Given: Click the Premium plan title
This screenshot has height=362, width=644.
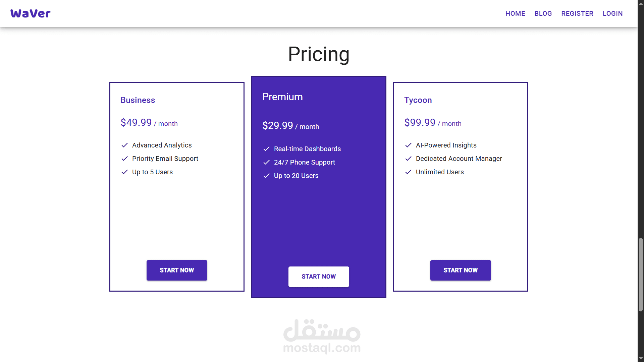Looking at the screenshot, I should click(x=282, y=97).
